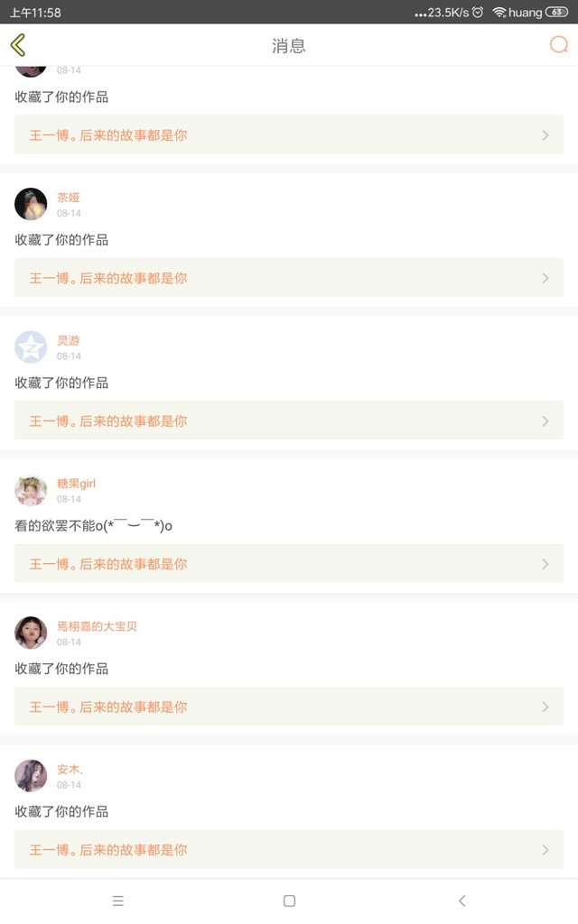Tap the username 焉栩嘉的大宝贝

97,626
